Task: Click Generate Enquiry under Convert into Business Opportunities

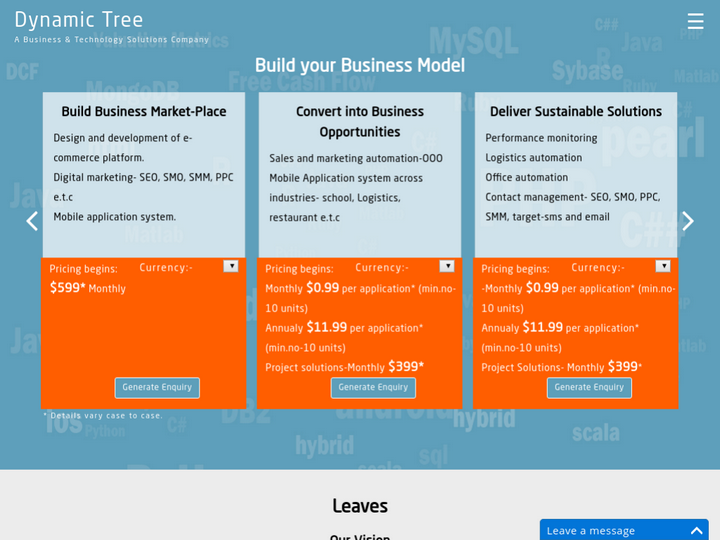Action: 373,387
